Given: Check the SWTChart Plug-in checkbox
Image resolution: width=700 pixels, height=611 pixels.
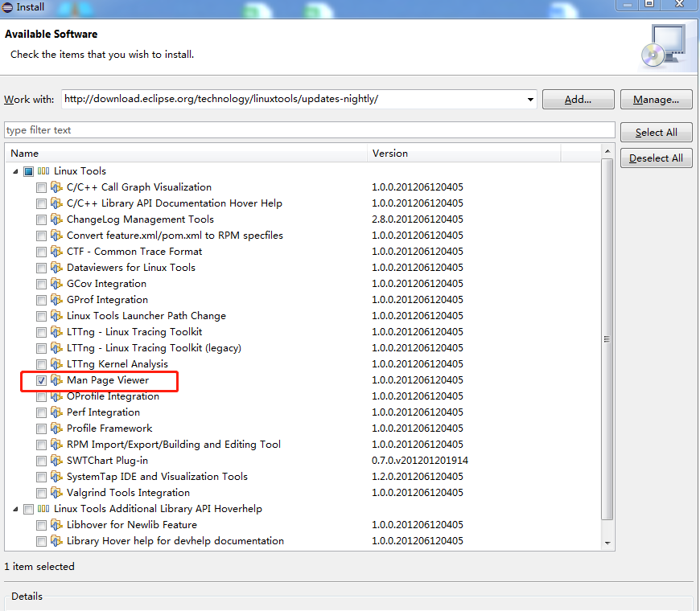Looking at the screenshot, I should coord(41,461).
